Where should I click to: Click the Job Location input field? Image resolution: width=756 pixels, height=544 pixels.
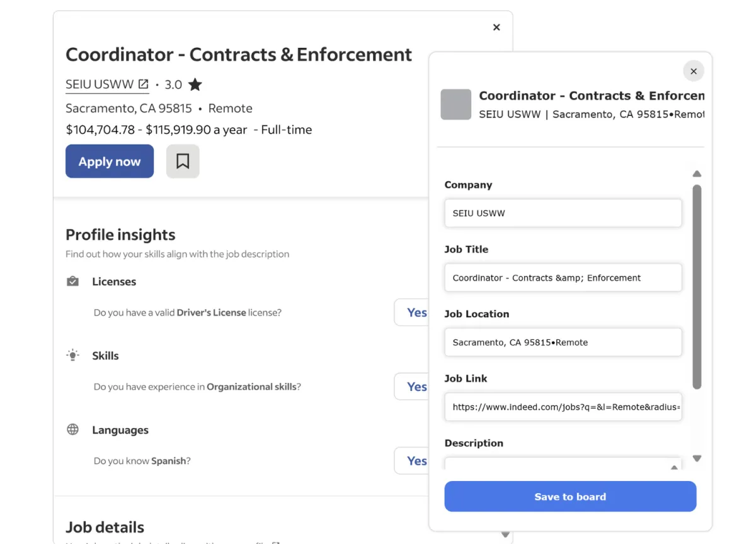point(563,343)
